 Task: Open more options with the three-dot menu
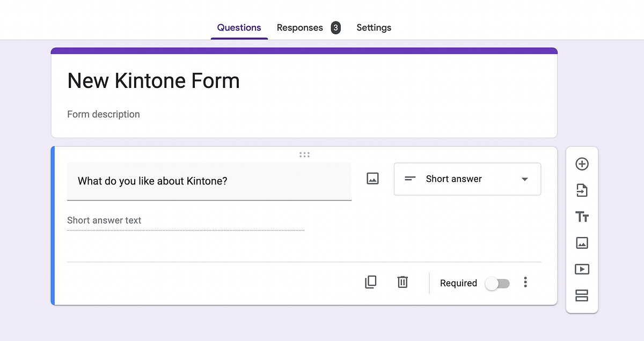(x=525, y=282)
